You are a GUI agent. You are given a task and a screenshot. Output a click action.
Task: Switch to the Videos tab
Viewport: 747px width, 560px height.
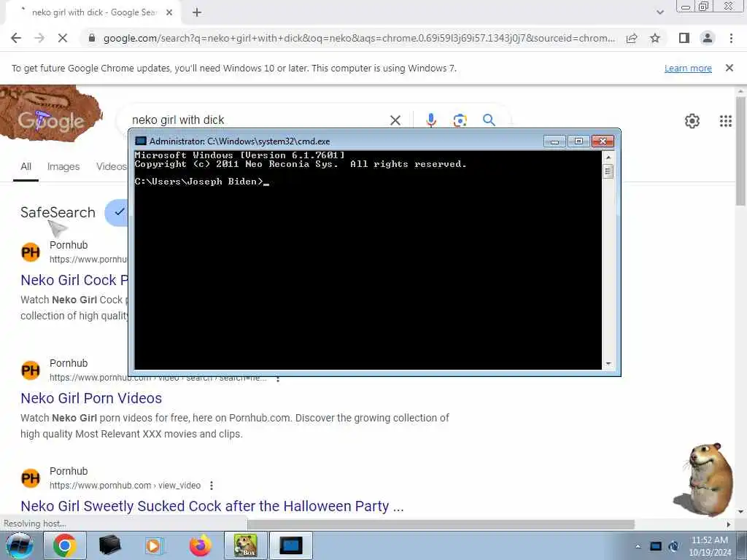(112, 167)
